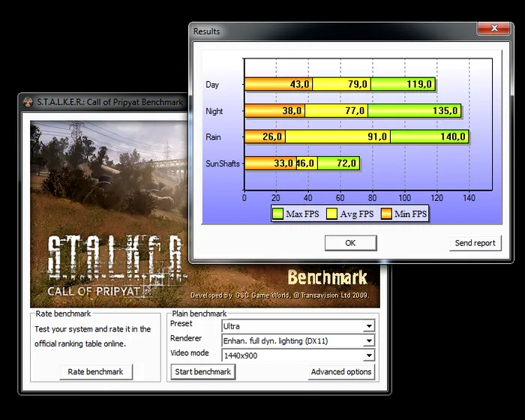Click the yellow Avg FPS legend swatch

(x=331, y=214)
